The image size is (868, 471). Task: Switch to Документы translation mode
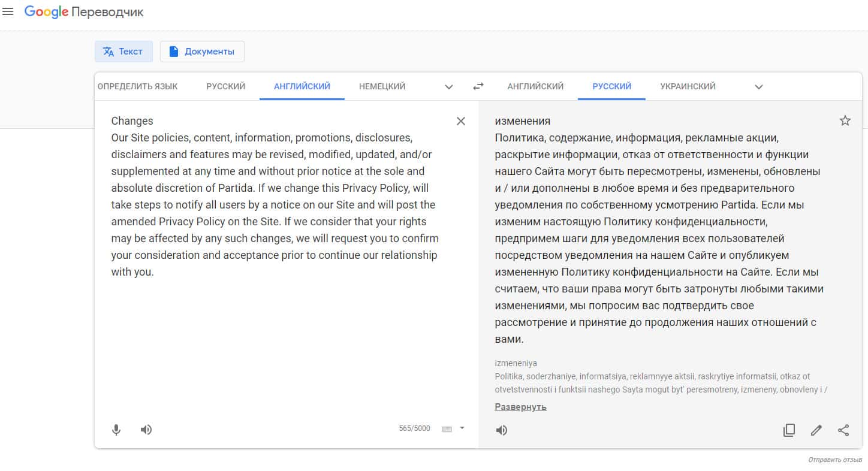(202, 52)
